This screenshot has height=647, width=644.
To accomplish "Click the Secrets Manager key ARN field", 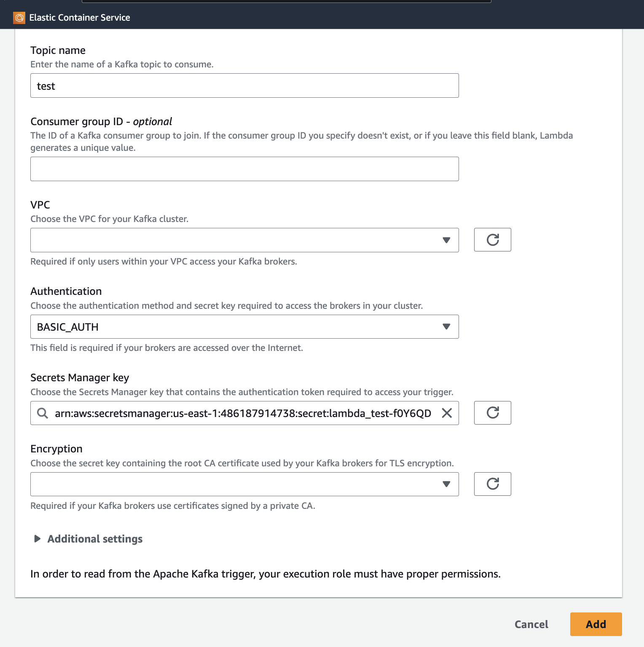I will 243,413.
